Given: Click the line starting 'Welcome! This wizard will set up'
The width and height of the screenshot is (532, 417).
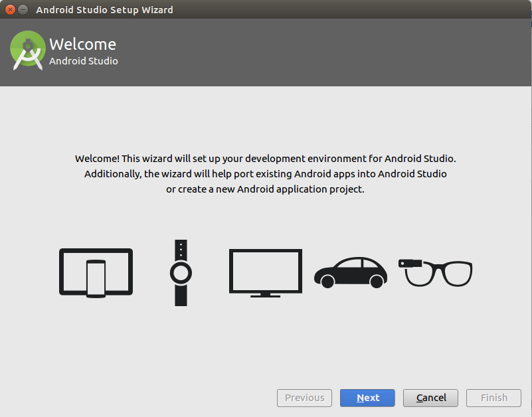Looking at the screenshot, I should pyautogui.click(x=265, y=159).
